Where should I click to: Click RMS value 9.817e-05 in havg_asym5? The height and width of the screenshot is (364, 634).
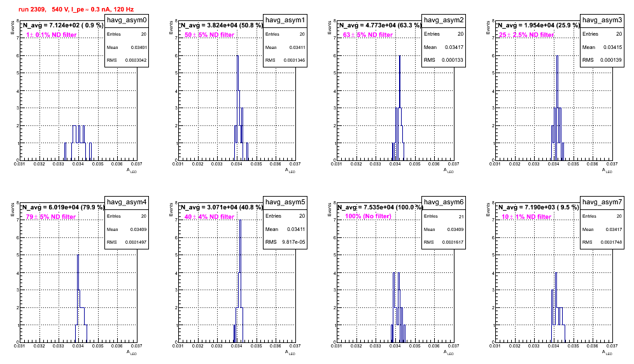coord(293,242)
